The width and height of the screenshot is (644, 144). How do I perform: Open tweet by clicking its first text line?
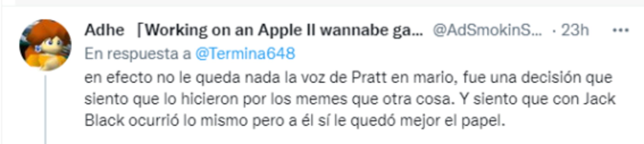pos(348,78)
